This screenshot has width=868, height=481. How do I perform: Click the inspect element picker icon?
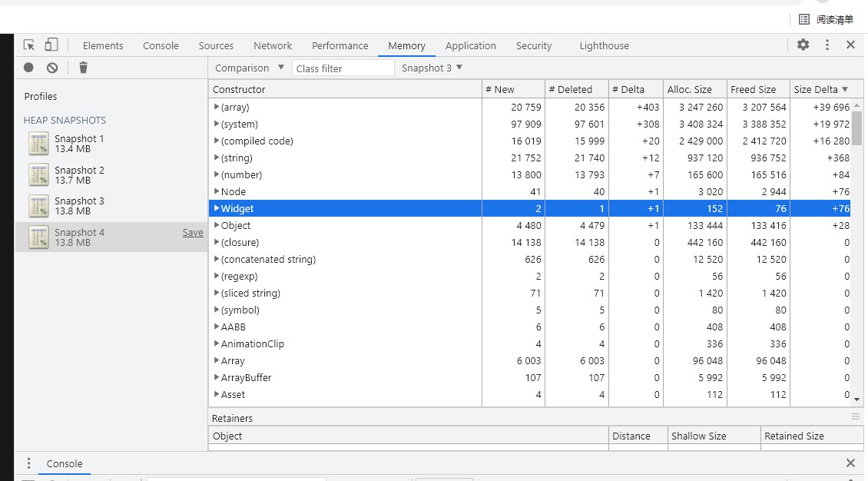(x=29, y=45)
